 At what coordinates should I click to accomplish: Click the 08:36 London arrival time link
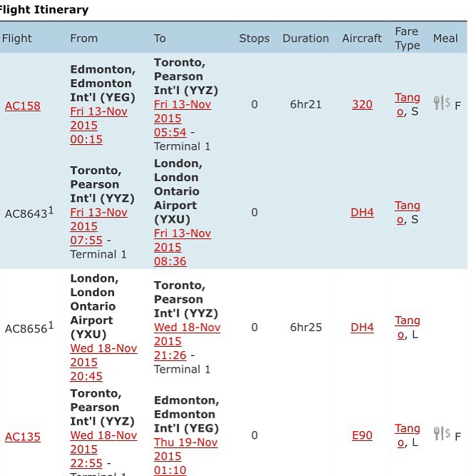(170, 261)
